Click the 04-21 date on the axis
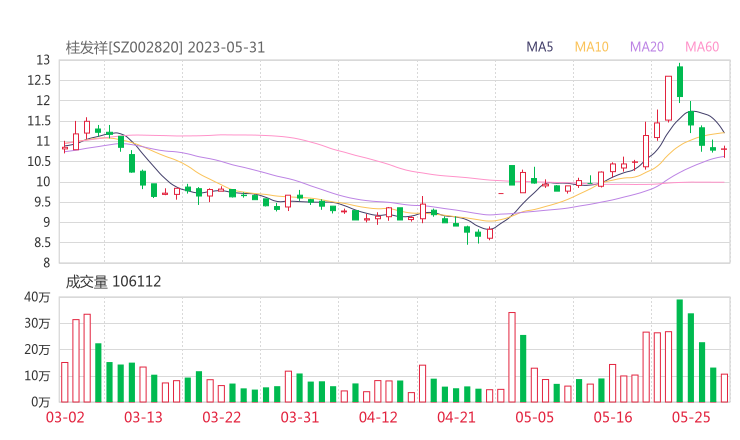Viewport: 740px width, 440px height. coord(456,417)
